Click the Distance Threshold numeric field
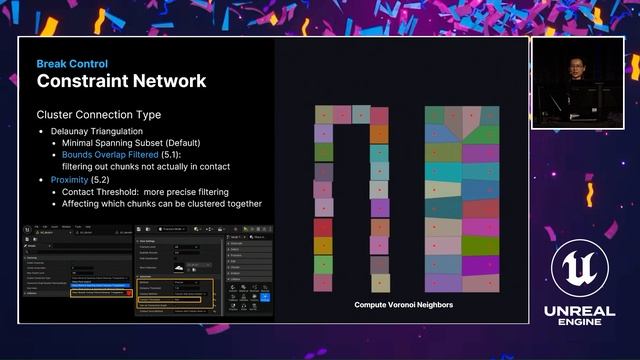This screenshot has height=360, width=640. click(x=187, y=288)
